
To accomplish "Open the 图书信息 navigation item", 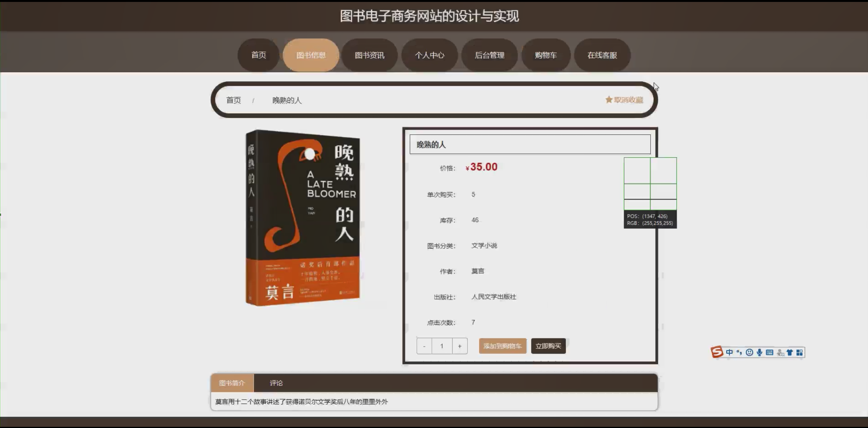I will pyautogui.click(x=311, y=55).
